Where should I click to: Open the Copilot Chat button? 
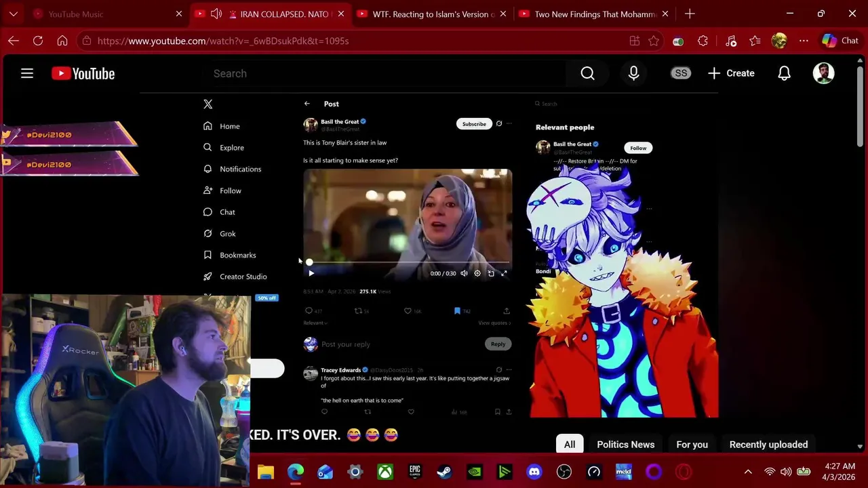(x=840, y=41)
